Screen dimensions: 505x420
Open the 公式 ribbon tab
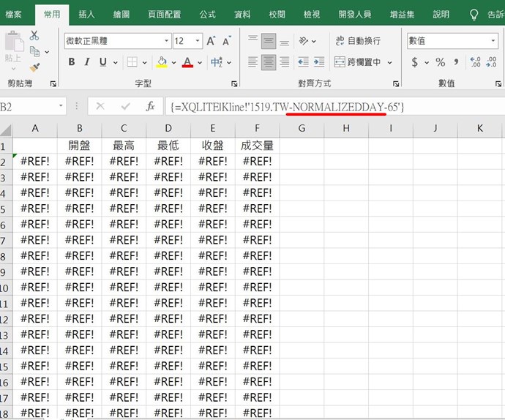click(207, 14)
